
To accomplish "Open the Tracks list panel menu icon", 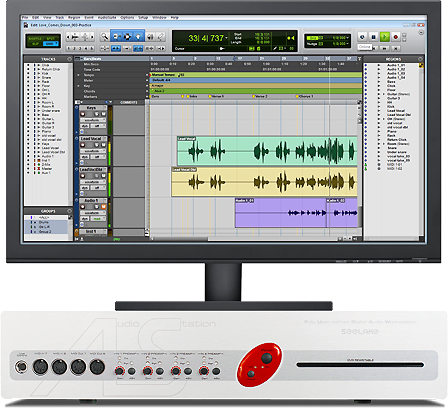I will [69, 59].
